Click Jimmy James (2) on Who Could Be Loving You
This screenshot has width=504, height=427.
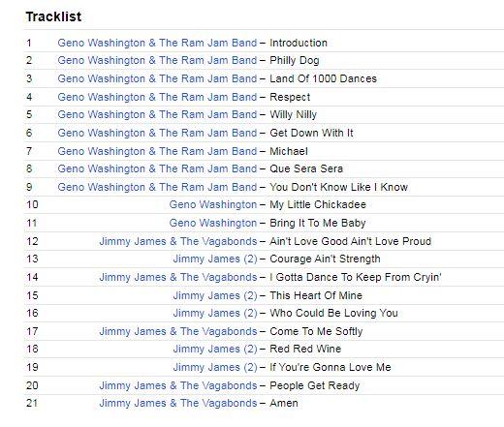click(215, 313)
